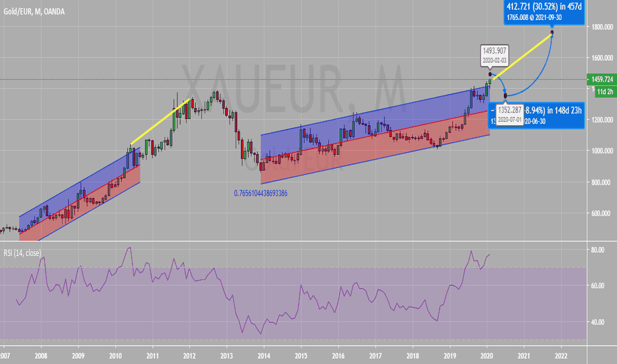Click the 2019 label on time axis
The height and width of the screenshot is (364, 617).
pos(450,356)
